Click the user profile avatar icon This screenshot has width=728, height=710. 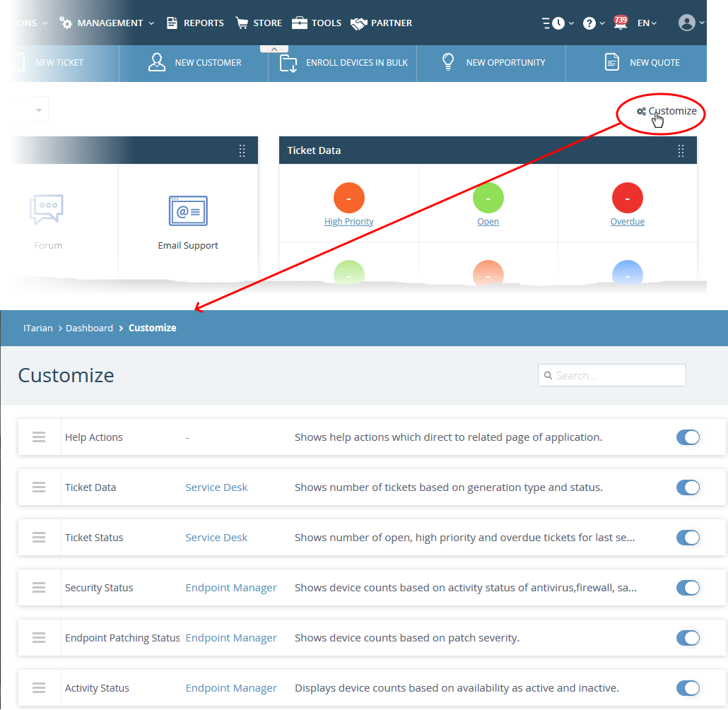[x=687, y=23]
